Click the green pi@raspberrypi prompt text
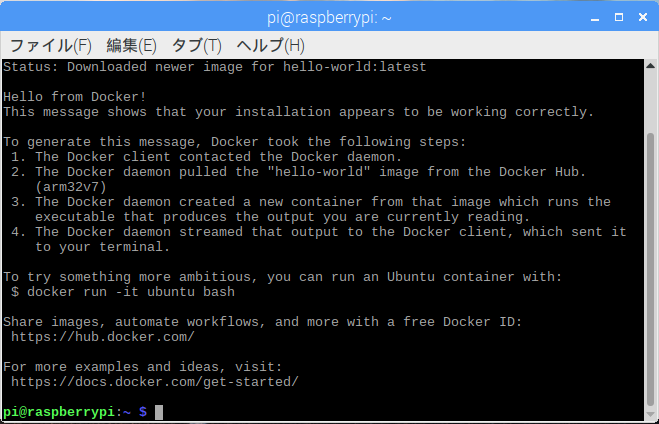Image resolution: width=659 pixels, height=424 pixels. 58,412
